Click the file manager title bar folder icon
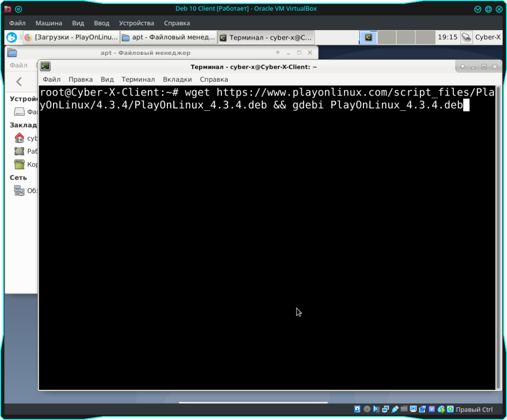The height and width of the screenshot is (420, 507). pyautogui.click(x=12, y=52)
